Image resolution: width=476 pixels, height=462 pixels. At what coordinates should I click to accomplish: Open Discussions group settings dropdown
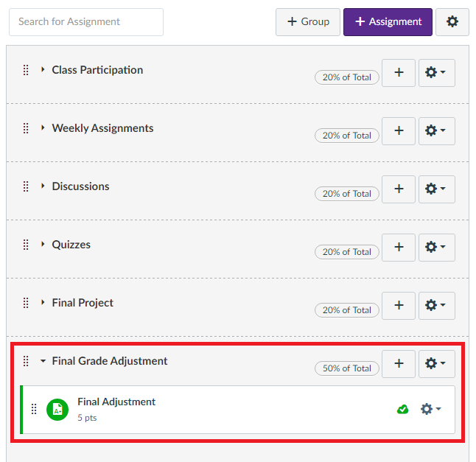[x=436, y=189]
